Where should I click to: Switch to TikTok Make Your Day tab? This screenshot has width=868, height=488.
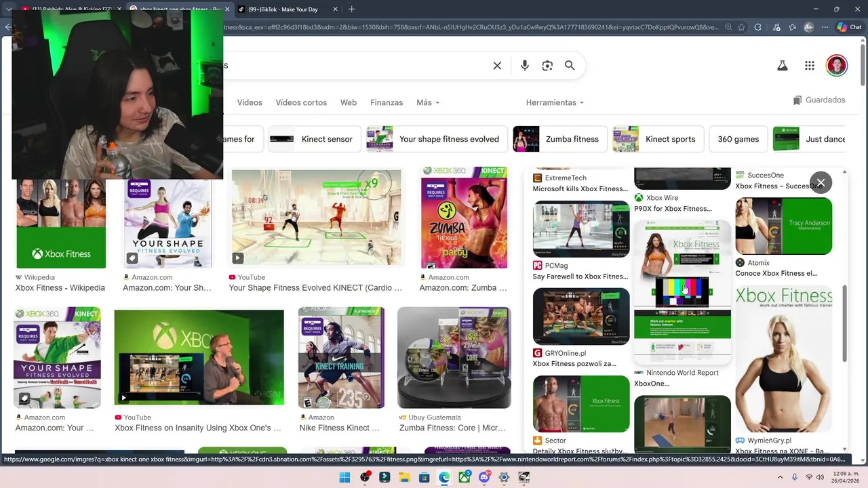point(288,9)
